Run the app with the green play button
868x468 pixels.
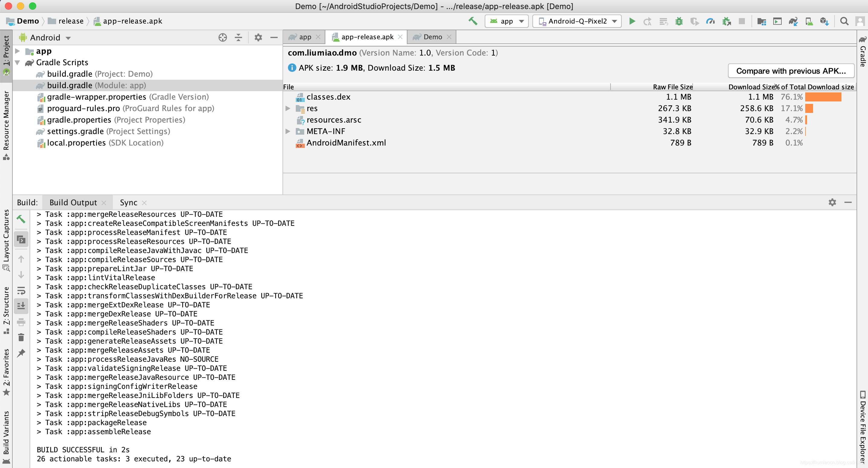632,21
